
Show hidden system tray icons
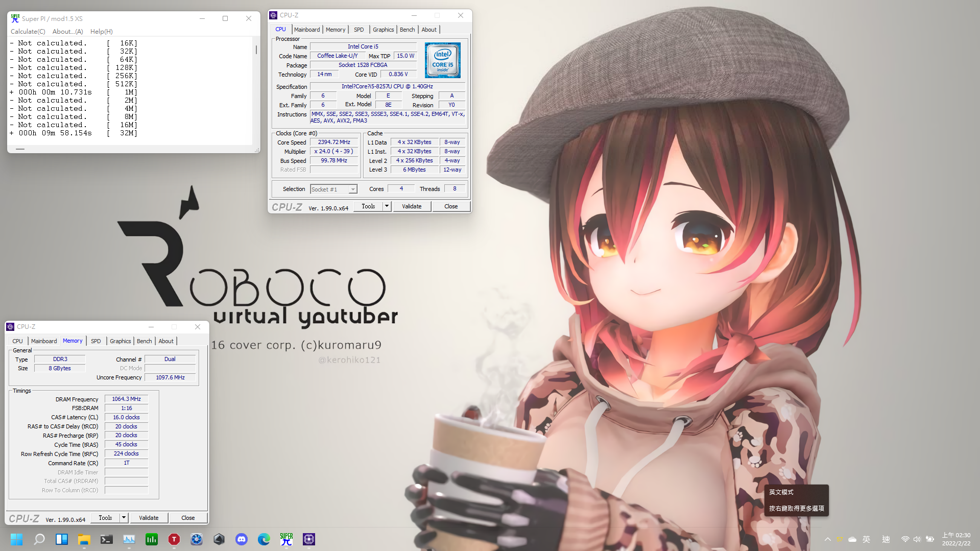pos(828,539)
